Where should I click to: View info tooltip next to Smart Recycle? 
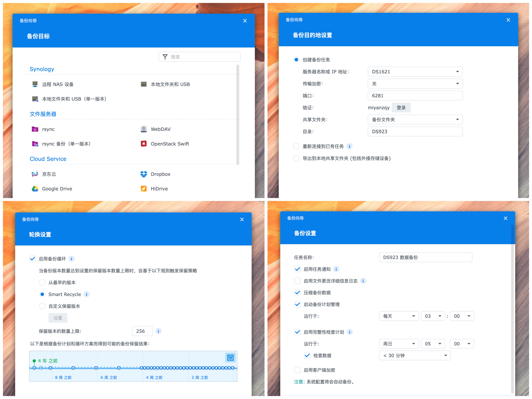pyautogui.click(x=86, y=294)
